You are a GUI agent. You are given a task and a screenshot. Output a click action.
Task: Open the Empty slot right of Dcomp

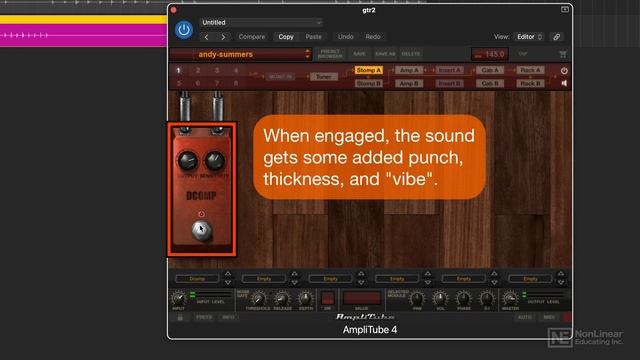pos(264,279)
